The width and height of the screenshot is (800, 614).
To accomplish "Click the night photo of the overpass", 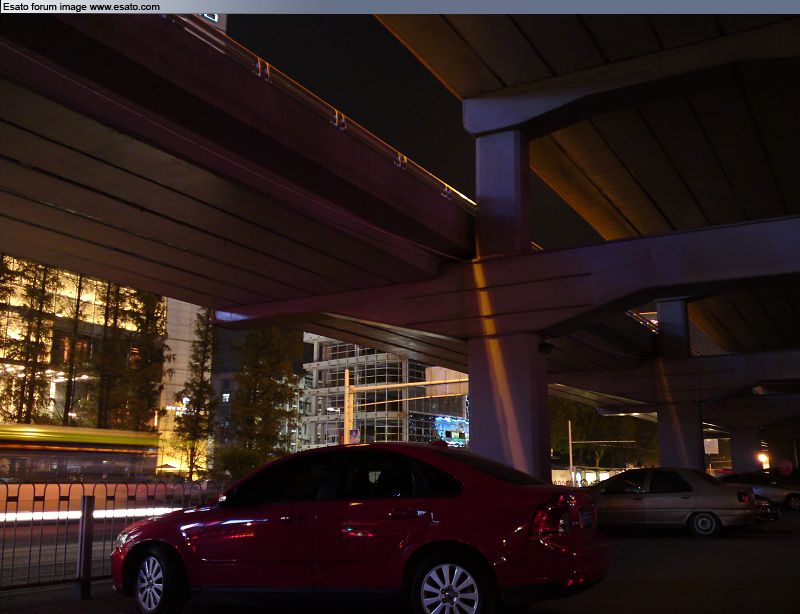I will click(x=400, y=314).
